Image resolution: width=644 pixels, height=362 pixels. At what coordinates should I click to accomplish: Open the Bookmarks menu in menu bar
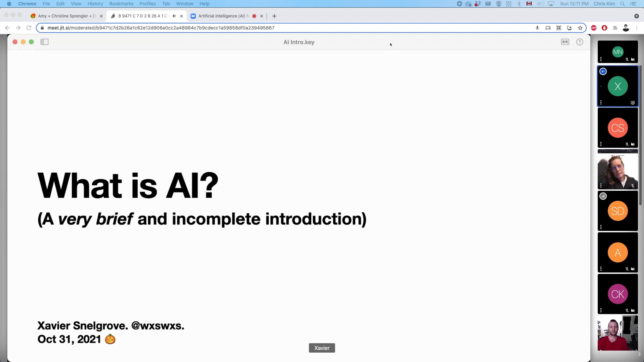coord(121,4)
